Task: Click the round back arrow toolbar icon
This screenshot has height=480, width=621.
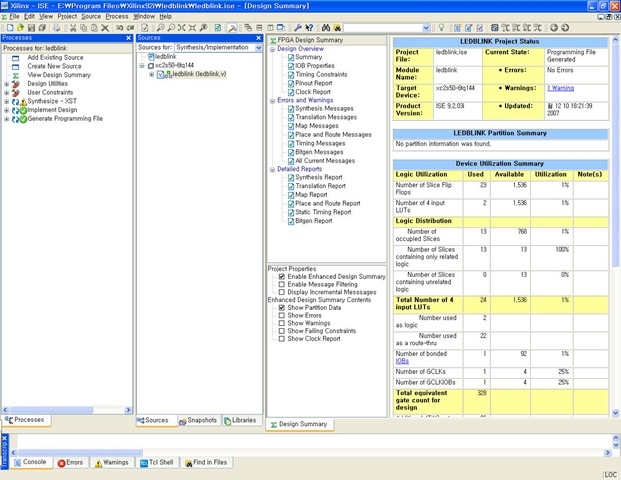Action: click(554, 27)
